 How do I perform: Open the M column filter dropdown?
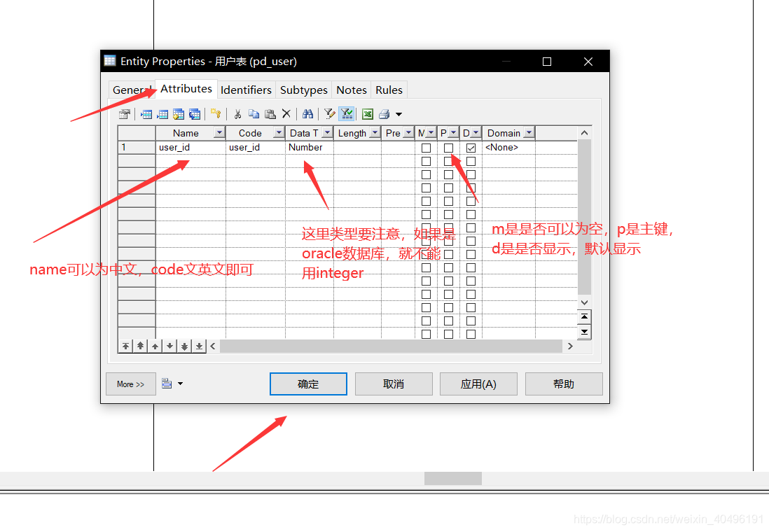(x=431, y=133)
